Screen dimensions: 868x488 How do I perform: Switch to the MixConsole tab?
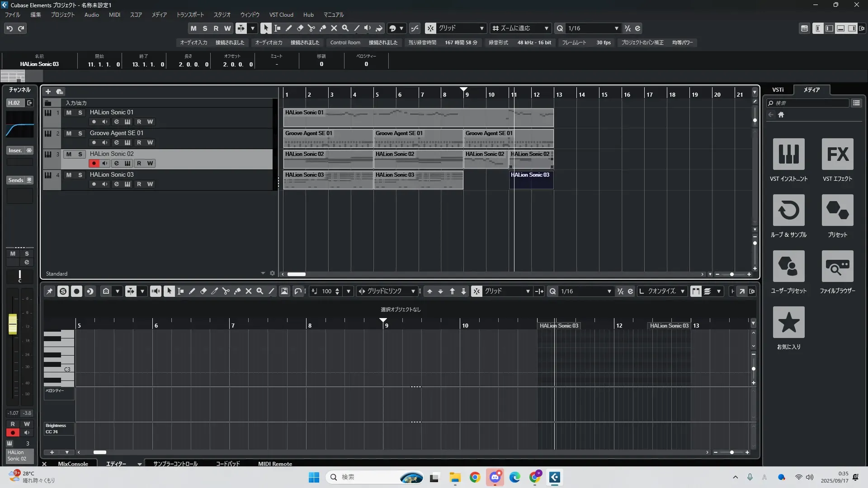[73, 464]
